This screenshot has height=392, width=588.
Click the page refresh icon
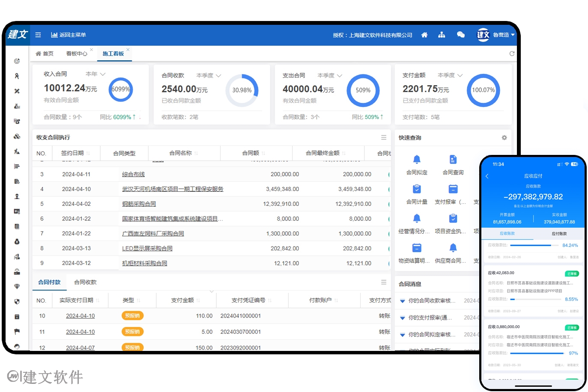click(x=512, y=53)
